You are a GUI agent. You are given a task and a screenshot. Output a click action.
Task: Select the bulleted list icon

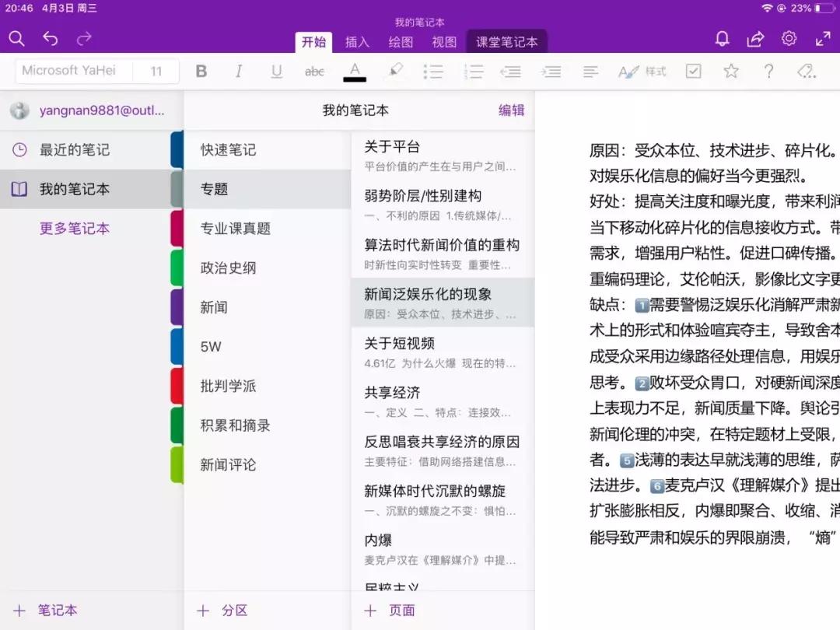point(433,71)
